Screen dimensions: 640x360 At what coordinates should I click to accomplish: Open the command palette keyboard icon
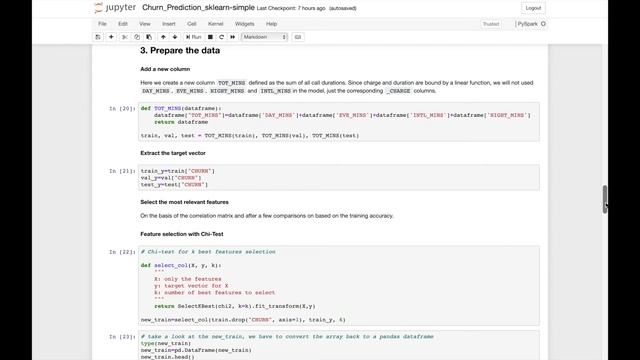[298, 37]
